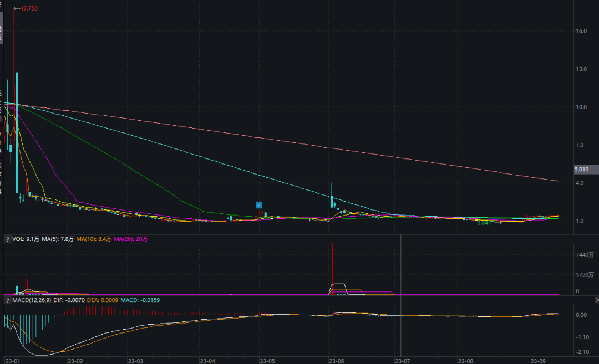Click the 0.00 MACD axis label

581,315
